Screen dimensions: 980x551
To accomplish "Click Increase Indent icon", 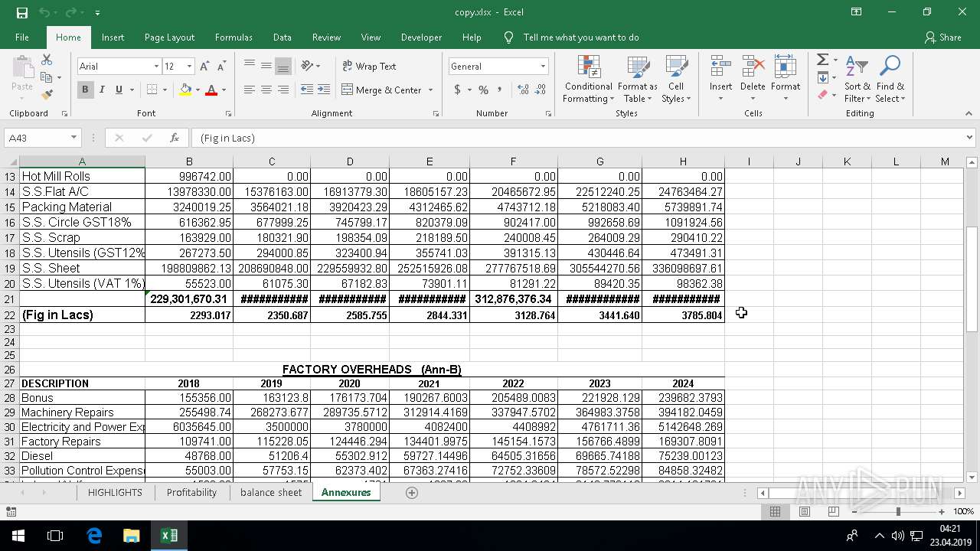I will (x=324, y=90).
